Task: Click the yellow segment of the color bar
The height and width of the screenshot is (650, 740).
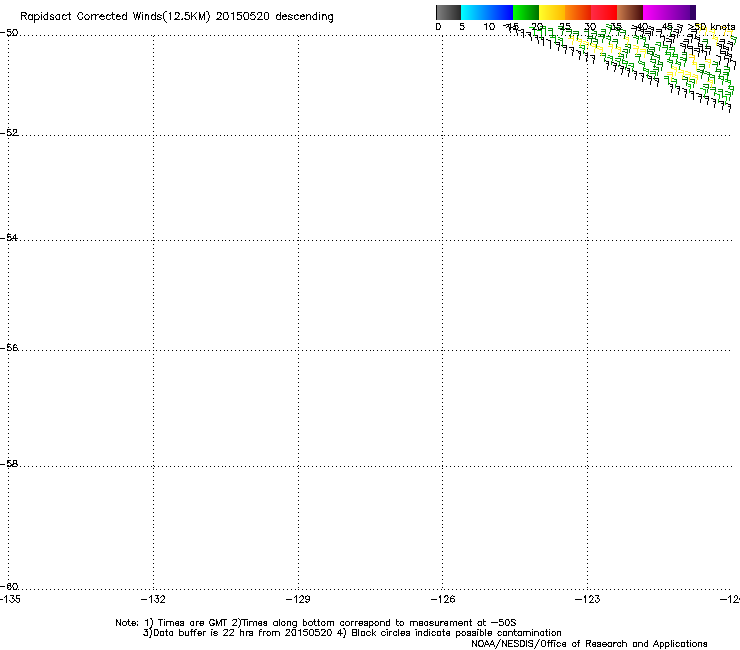Action: pos(552,12)
